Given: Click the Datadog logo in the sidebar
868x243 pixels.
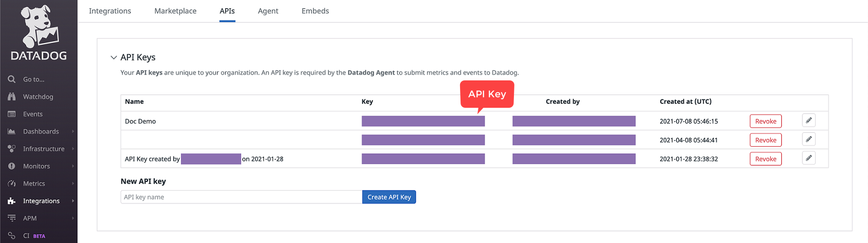Looking at the screenshot, I should pyautogui.click(x=39, y=32).
